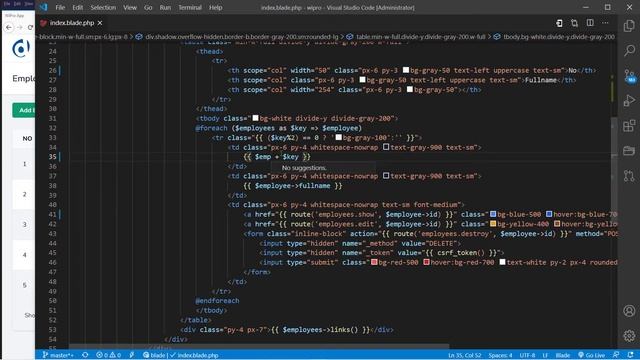Expand the div.shadow.overflow-hidden breadcrumb
640x360 pixels.
242,37
